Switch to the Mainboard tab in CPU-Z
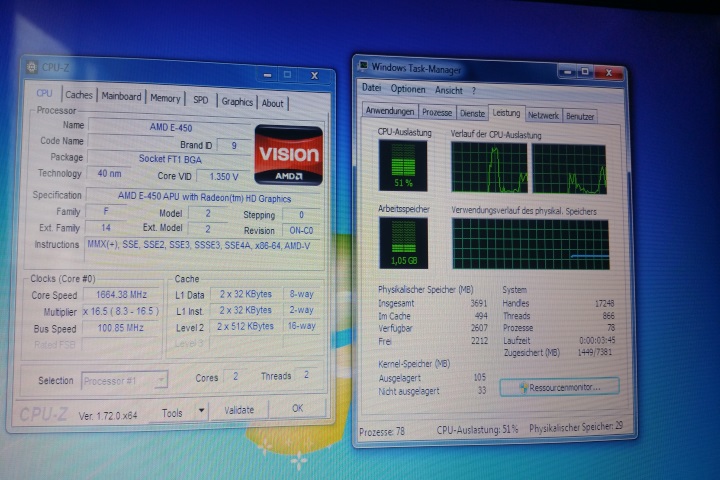Image resolution: width=720 pixels, height=480 pixels. 121,96
